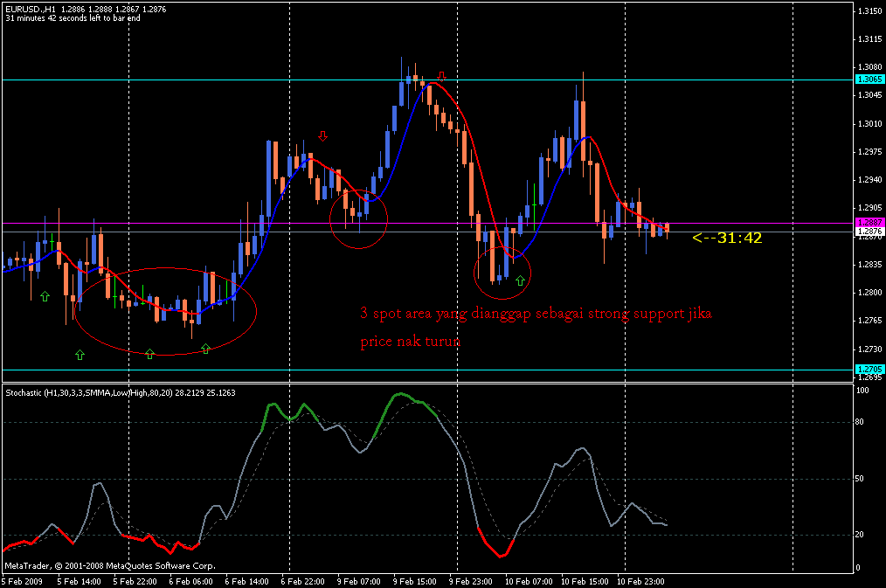Click the '9 Feb 07:00' time axis label
This screenshot has width=886, height=588.
[359, 581]
